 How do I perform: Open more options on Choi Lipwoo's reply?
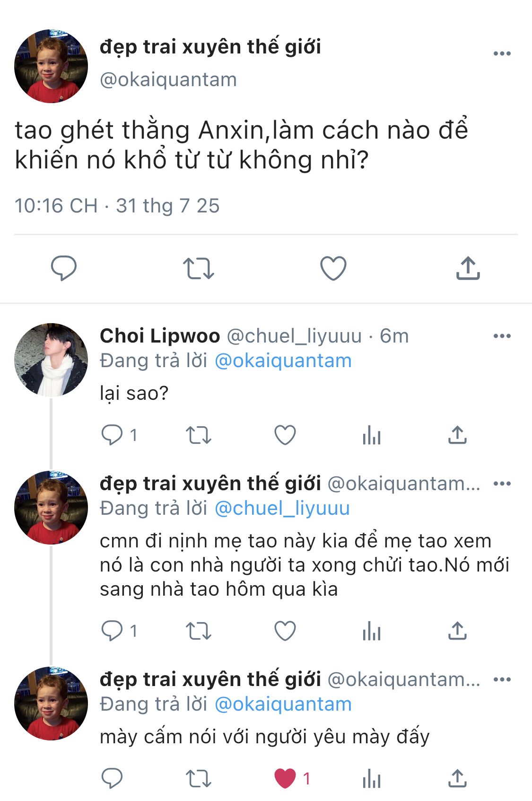click(502, 336)
